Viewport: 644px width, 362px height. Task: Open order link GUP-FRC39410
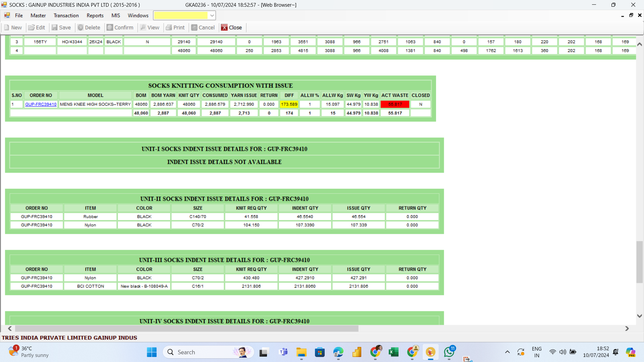(41, 104)
